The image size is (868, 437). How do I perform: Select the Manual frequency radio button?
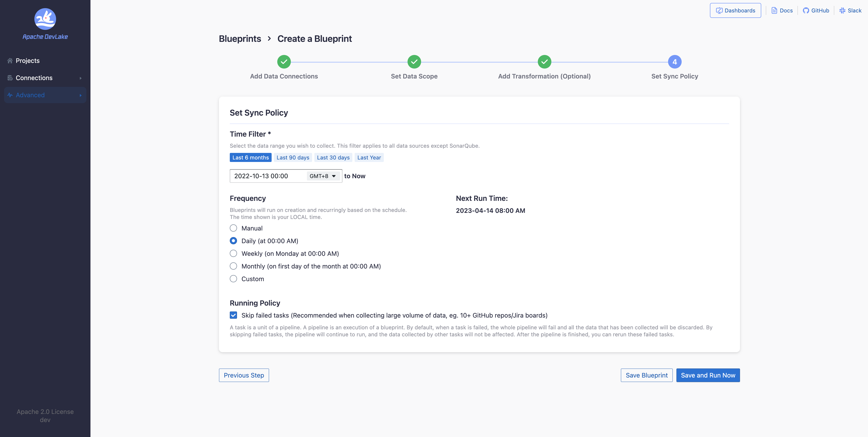tap(233, 228)
